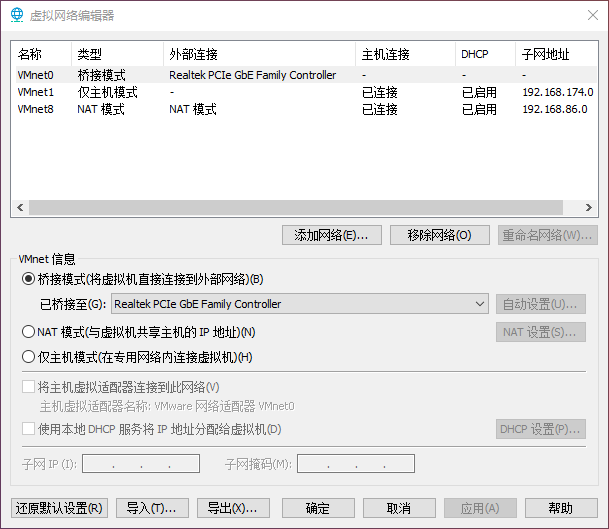The width and height of the screenshot is (609, 529).
Task: Tick 将主机虚拟适配器连接到此网络 checkbox
Action: click(28, 387)
